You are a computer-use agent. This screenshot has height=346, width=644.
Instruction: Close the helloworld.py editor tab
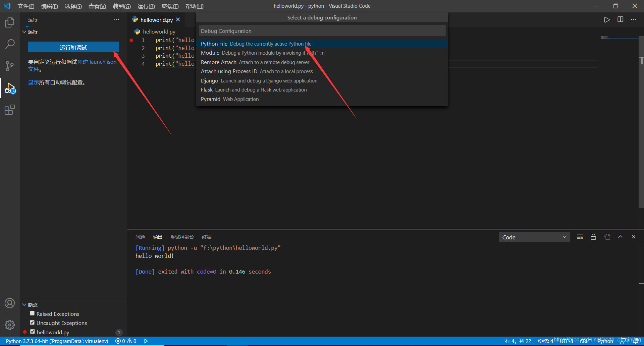(178, 19)
